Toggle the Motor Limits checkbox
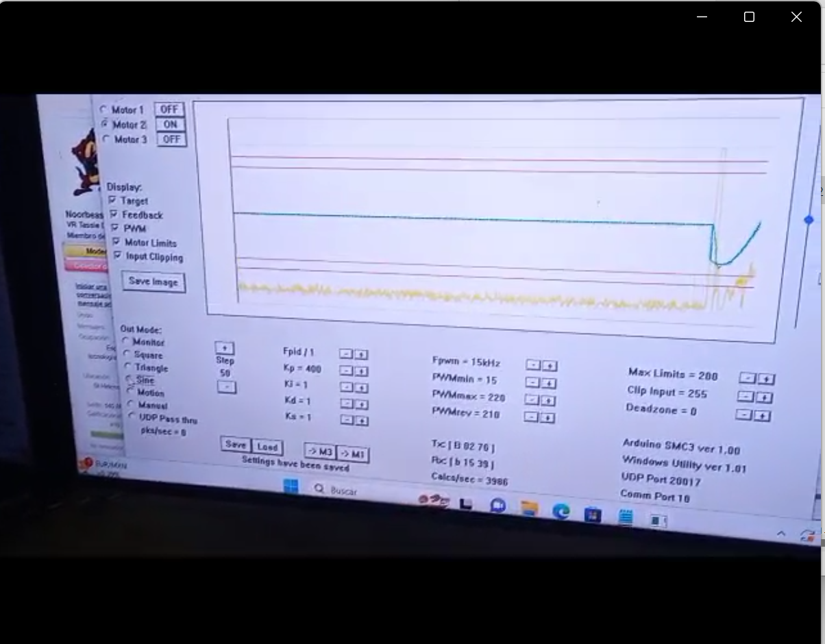 pos(116,242)
